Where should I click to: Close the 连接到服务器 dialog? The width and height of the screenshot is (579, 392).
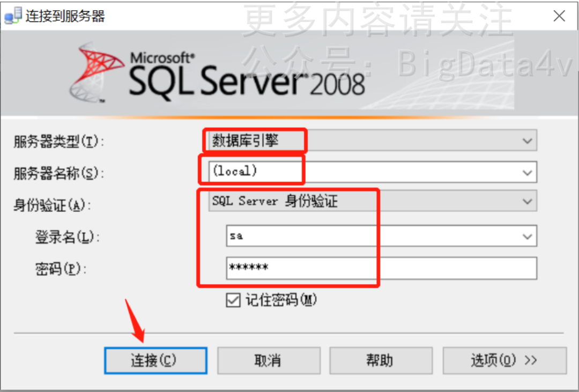[559, 16]
